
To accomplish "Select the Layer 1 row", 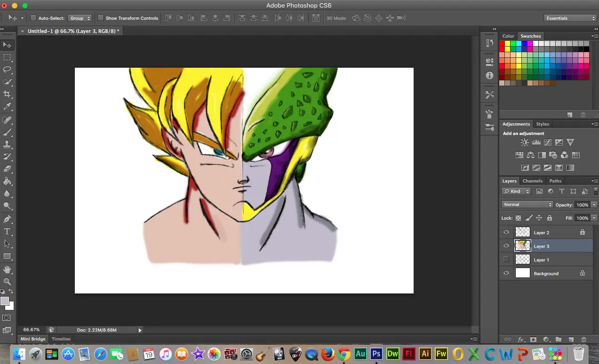I will click(546, 260).
